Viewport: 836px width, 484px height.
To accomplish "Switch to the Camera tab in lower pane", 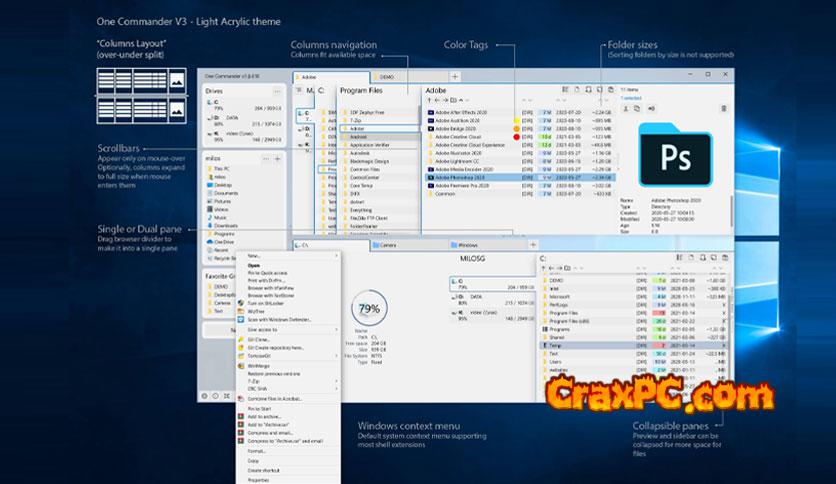I will 385,245.
